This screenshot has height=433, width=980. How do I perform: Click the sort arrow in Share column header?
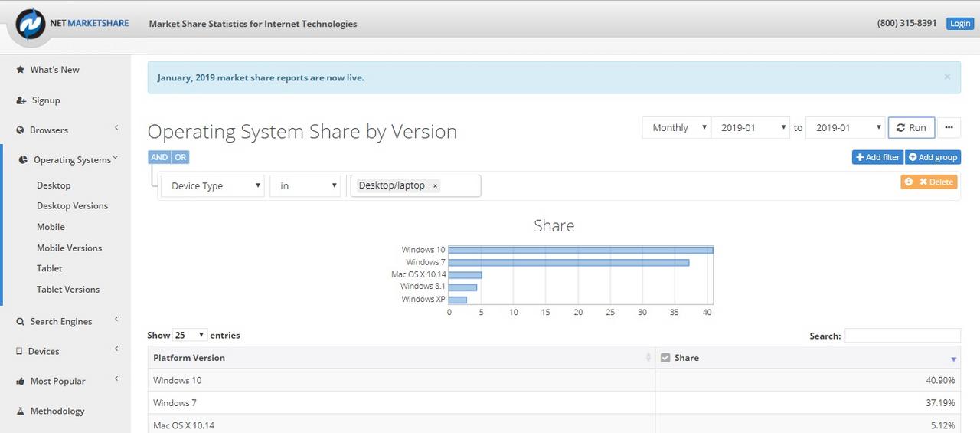953,359
